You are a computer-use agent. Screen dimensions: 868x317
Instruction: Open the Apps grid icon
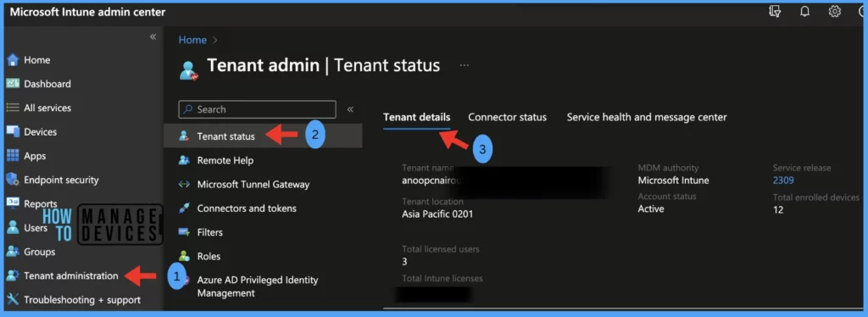[13, 155]
